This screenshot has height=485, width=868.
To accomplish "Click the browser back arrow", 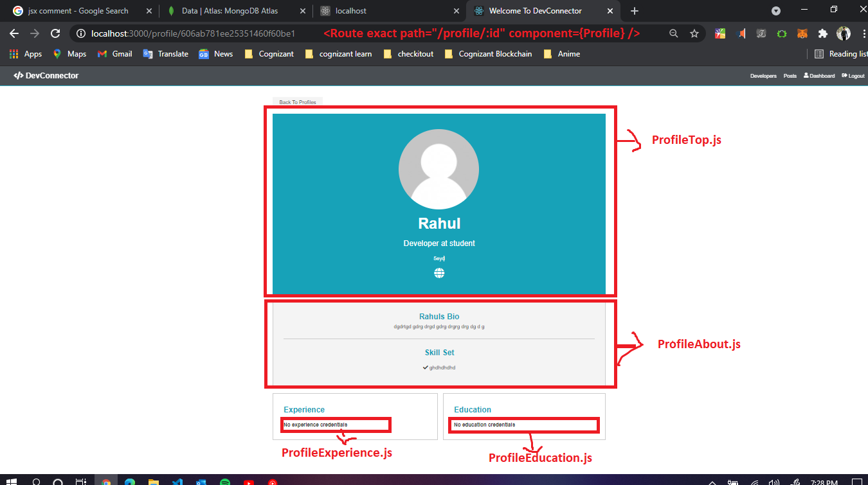I will pos(14,33).
